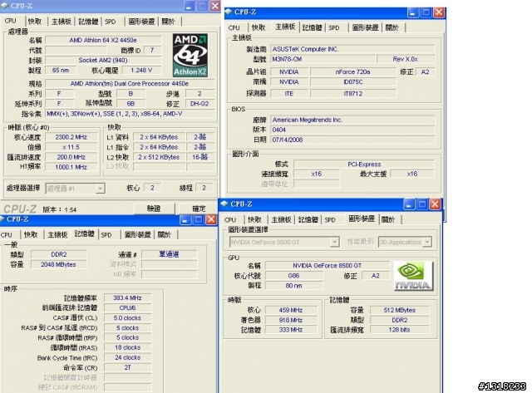
Task: Click multiplier x 11.5 value
Action: (x=71, y=147)
